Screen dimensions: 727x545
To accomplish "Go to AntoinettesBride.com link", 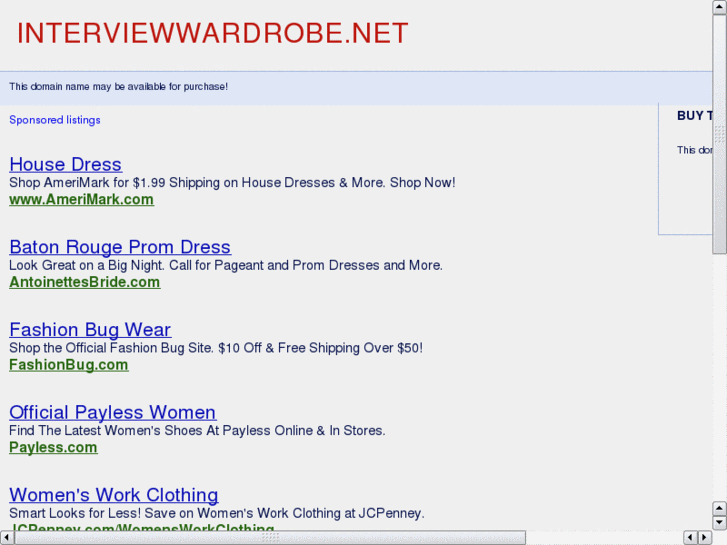I will click(85, 282).
